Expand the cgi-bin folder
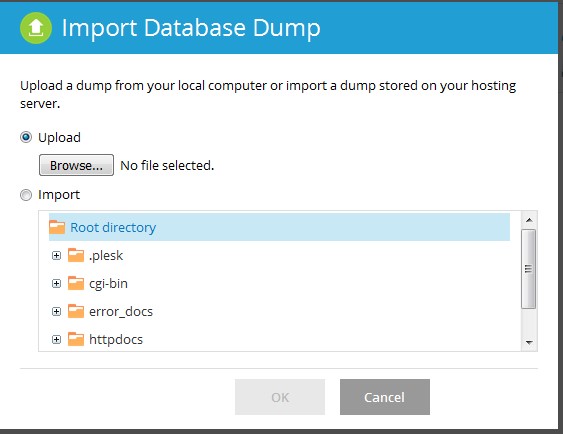The width and height of the screenshot is (563, 434). (x=56, y=284)
